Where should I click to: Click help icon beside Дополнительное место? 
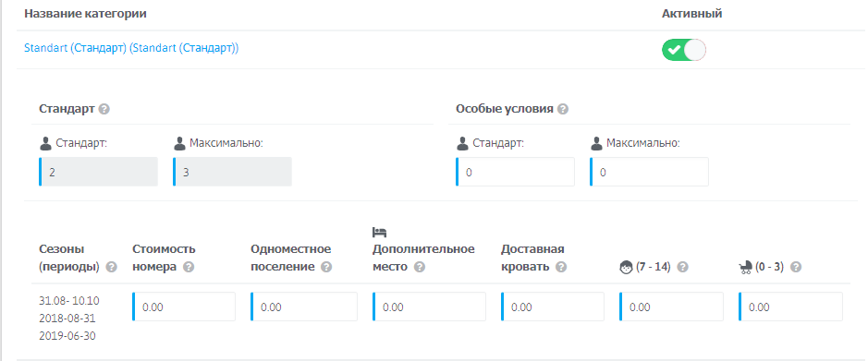[x=420, y=267]
